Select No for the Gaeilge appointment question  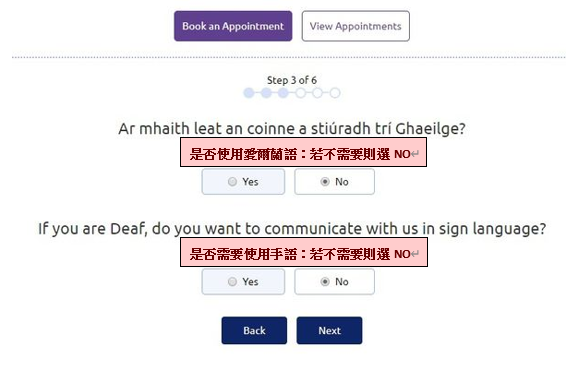pos(334,181)
